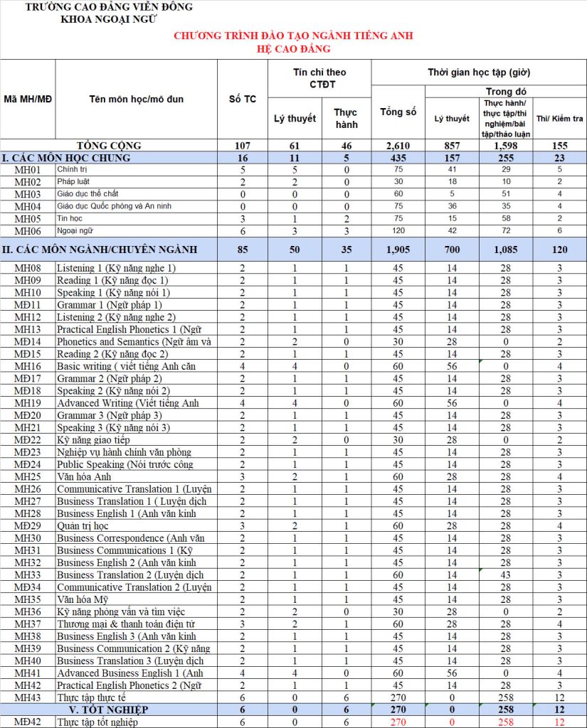The image size is (587, 728).
Task: Select the "Thời gian học tập (giờ)" header
Action: (479, 73)
